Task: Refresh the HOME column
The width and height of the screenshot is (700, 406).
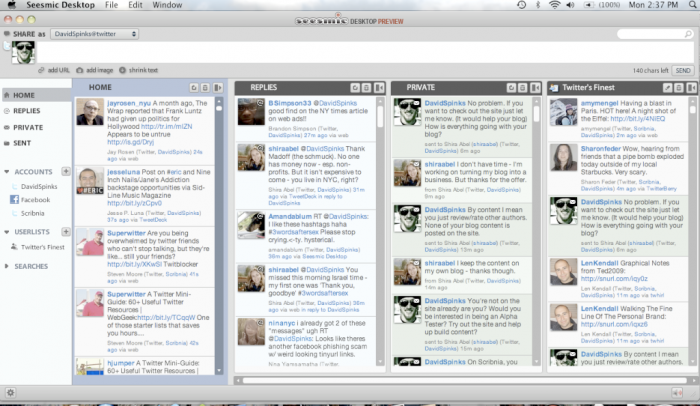Action: (194, 88)
